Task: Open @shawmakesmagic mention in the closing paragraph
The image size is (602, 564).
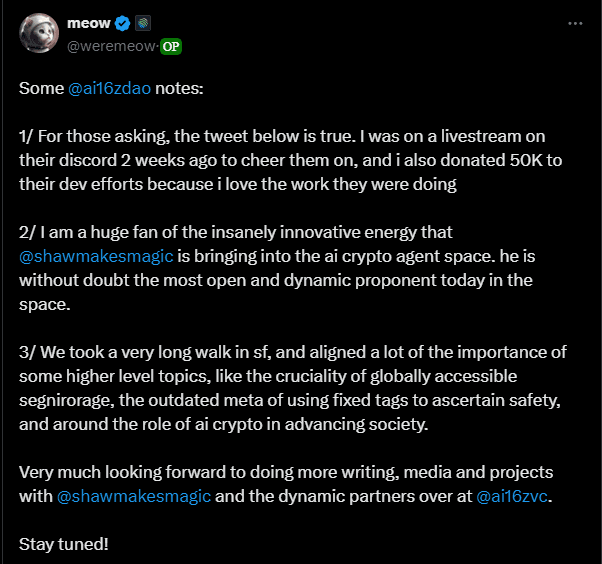Action: (134, 496)
